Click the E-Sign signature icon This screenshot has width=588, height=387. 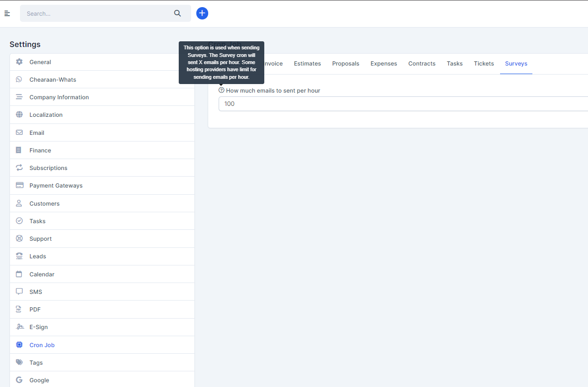tap(19, 327)
